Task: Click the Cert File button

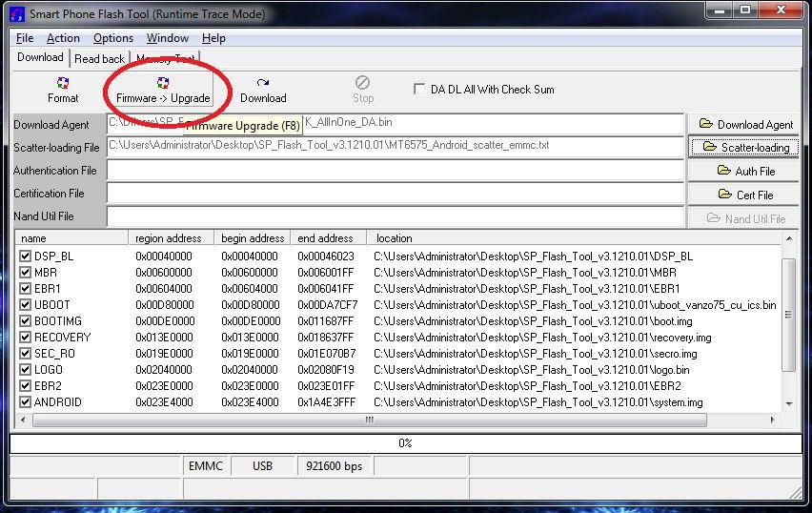Action: [743, 195]
